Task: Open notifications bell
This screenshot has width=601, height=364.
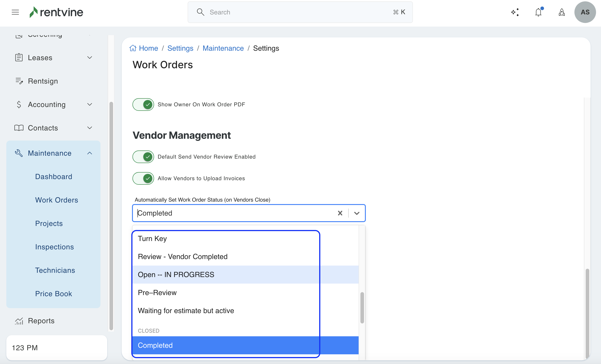Action: 538,12
